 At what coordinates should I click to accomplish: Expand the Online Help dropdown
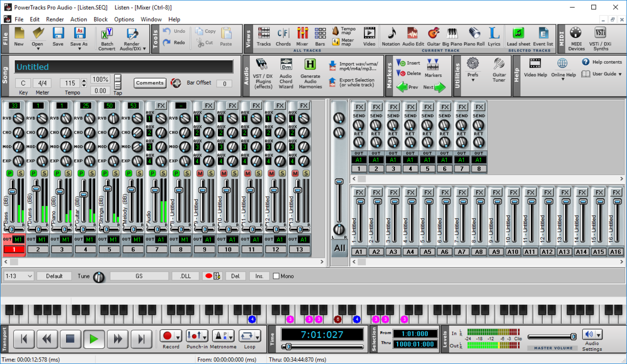563,79
